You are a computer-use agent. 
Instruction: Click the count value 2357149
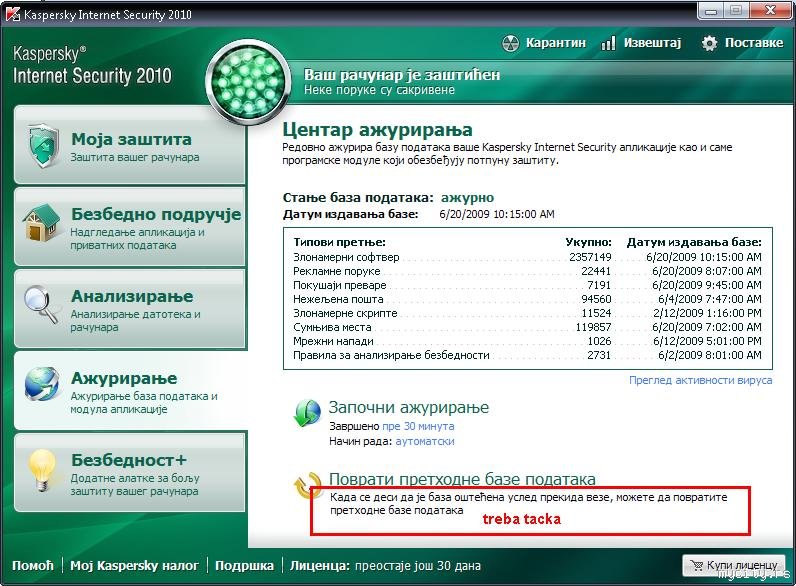[x=590, y=257]
